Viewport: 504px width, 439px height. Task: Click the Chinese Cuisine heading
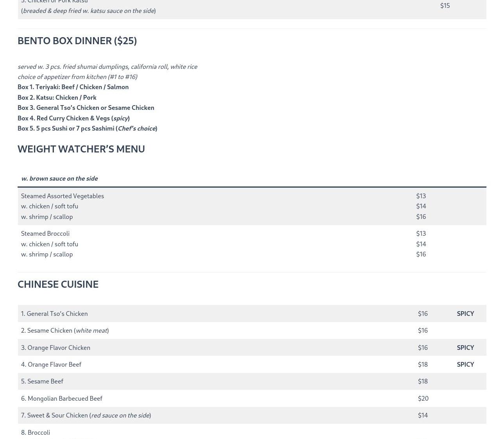58,284
